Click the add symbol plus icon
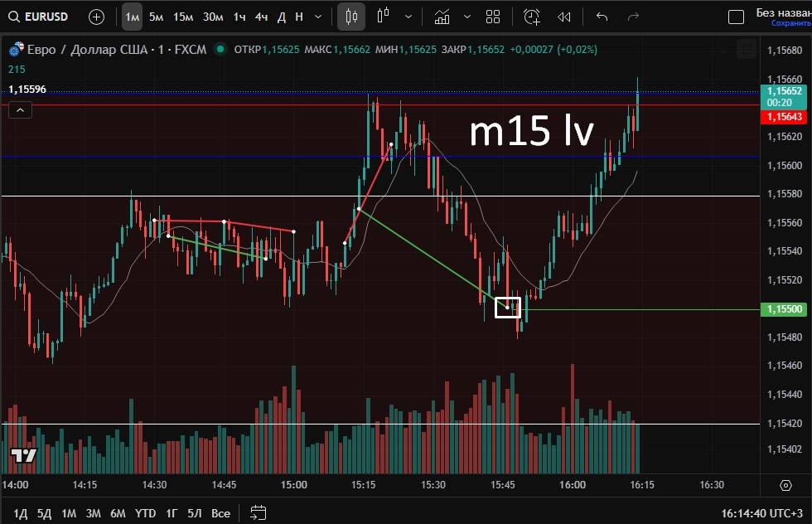 (96, 17)
